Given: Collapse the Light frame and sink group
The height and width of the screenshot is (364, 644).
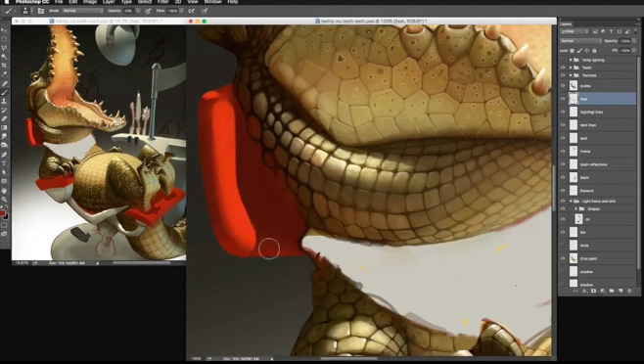Looking at the screenshot, I should point(571,201).
